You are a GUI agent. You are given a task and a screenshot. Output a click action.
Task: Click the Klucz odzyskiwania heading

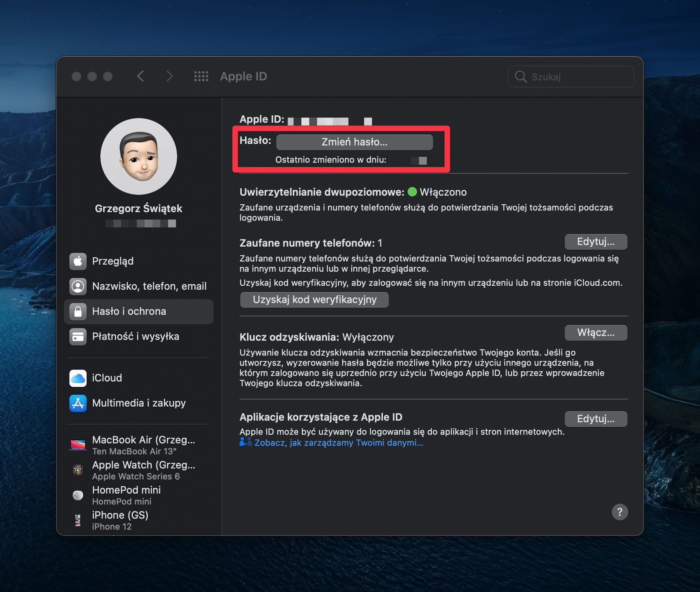coord(289,337)
